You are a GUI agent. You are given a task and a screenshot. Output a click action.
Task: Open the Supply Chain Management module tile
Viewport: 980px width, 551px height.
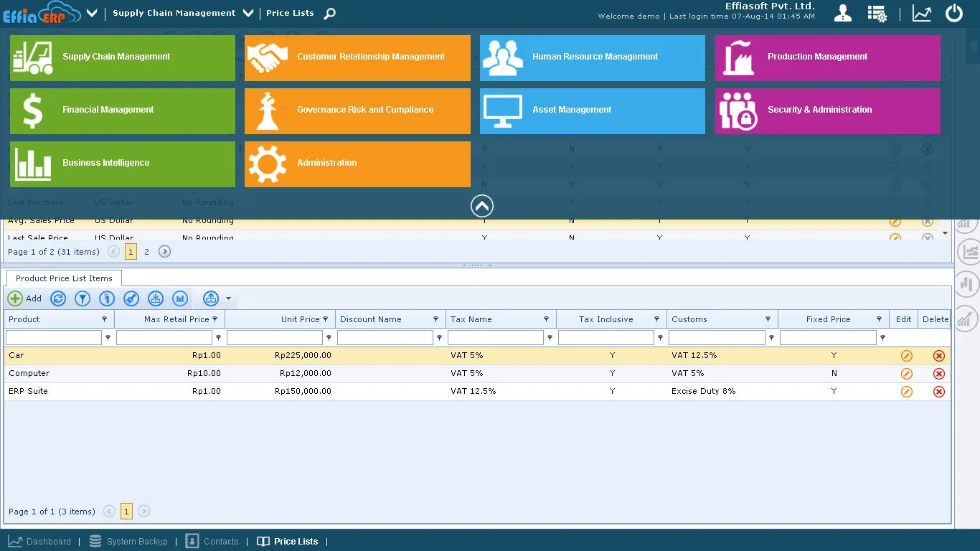[123, 58]
